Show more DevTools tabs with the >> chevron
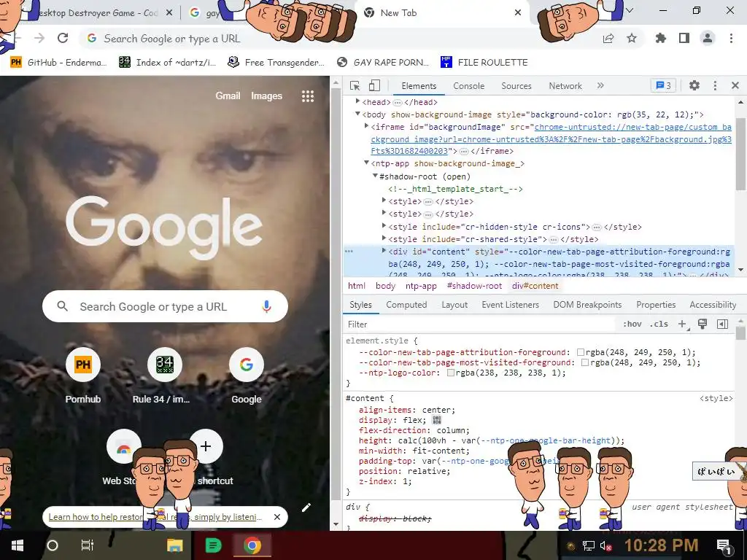The image size is (747, 560). tap(600, 85)
